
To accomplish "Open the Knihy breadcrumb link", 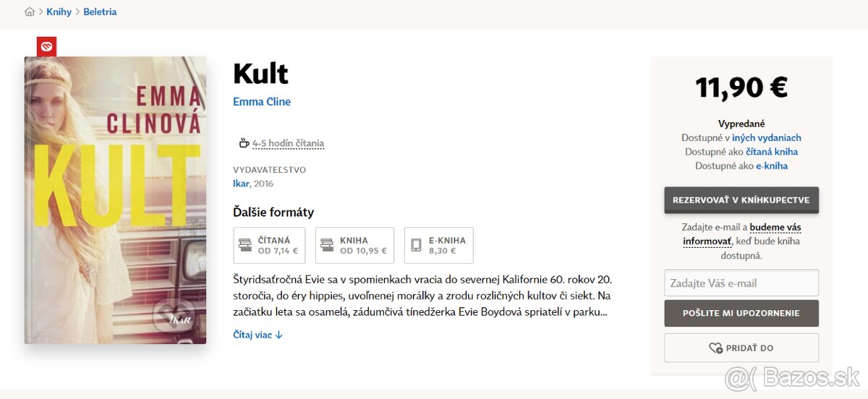I will [59, 12].
